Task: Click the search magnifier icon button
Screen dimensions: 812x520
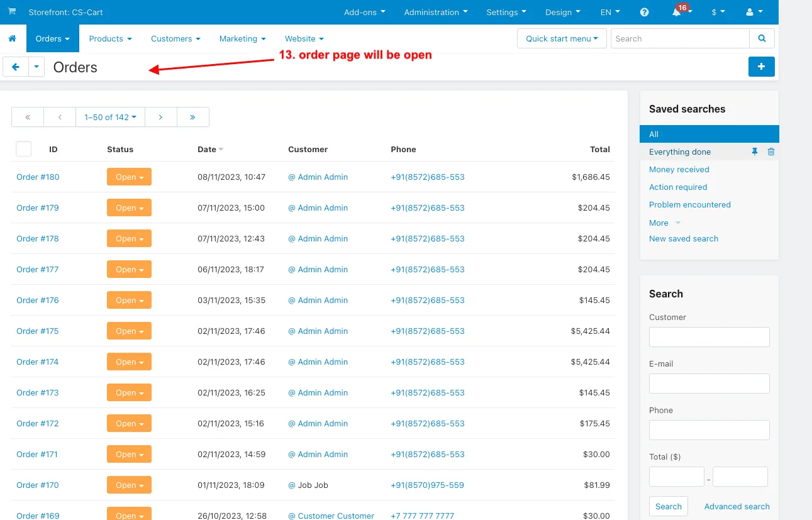Action: tap(762, 38)
